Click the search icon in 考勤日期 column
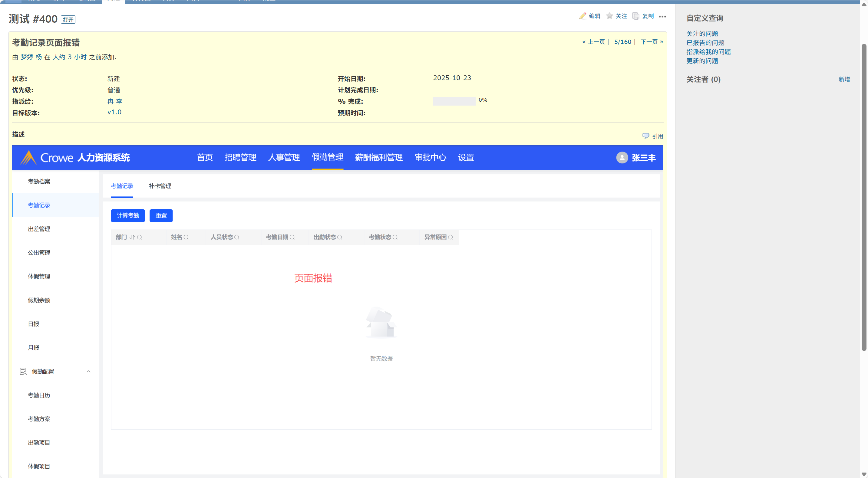Image resolution: width=868 pixels, height=478 pixels. (292, 237)
